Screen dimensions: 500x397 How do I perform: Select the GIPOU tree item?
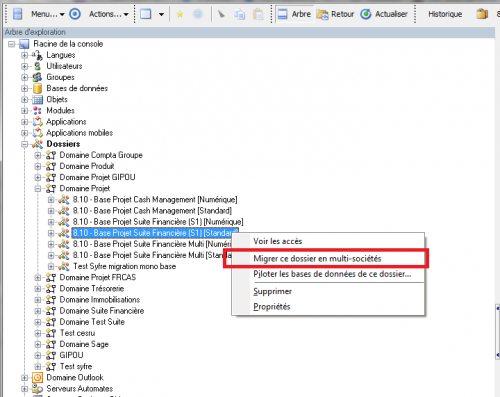coord(71,355)
